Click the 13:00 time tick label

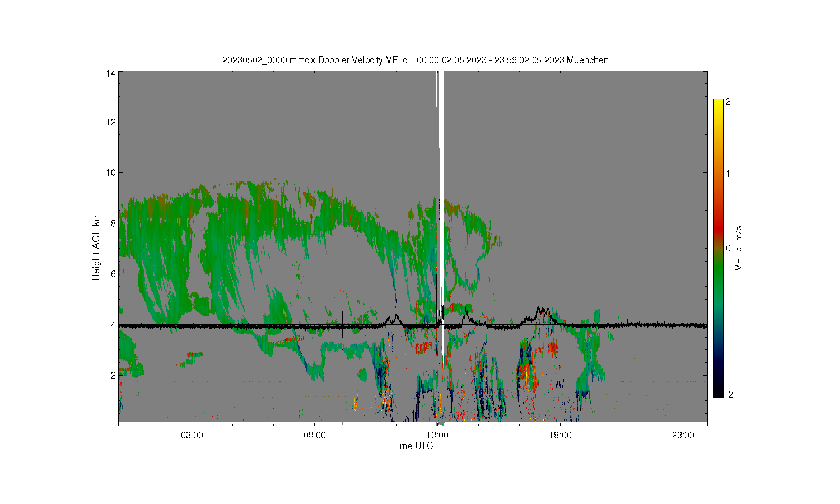pyautogui.click(x=437, y=435)
